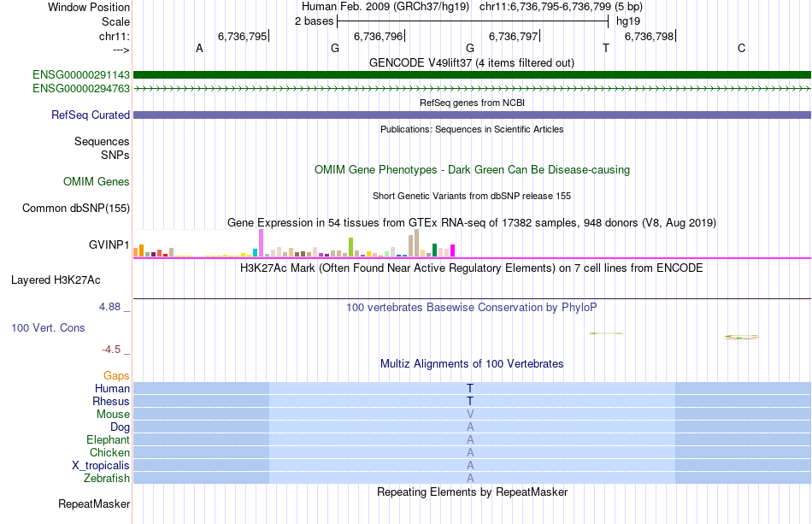Click the RefSeq genes from NCBI title
Screen dimensions: 812x524
click(x=472, y=103)
